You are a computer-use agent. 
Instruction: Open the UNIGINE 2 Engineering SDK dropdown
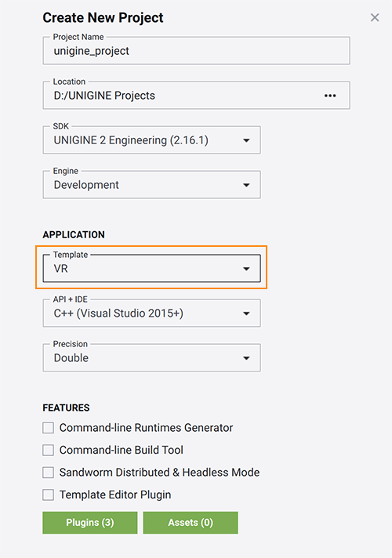151,139
